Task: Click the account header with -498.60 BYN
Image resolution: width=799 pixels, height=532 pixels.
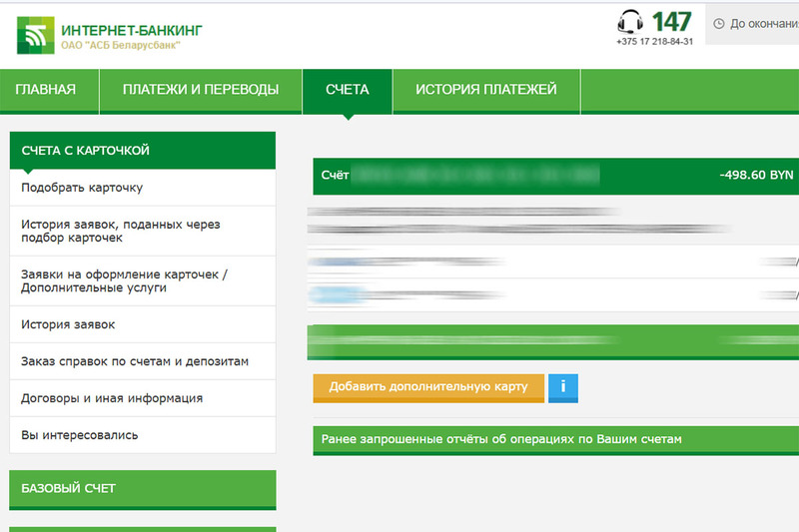Action: pos(555,175)
